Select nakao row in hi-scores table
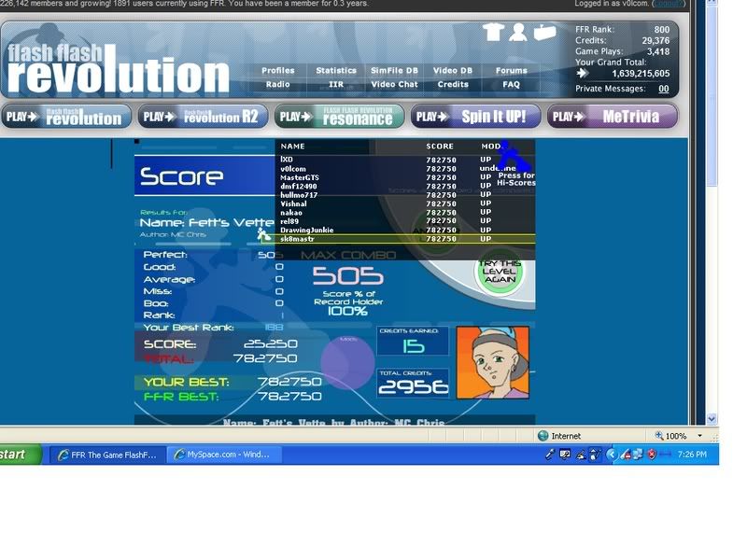 (x=405, y=213)
